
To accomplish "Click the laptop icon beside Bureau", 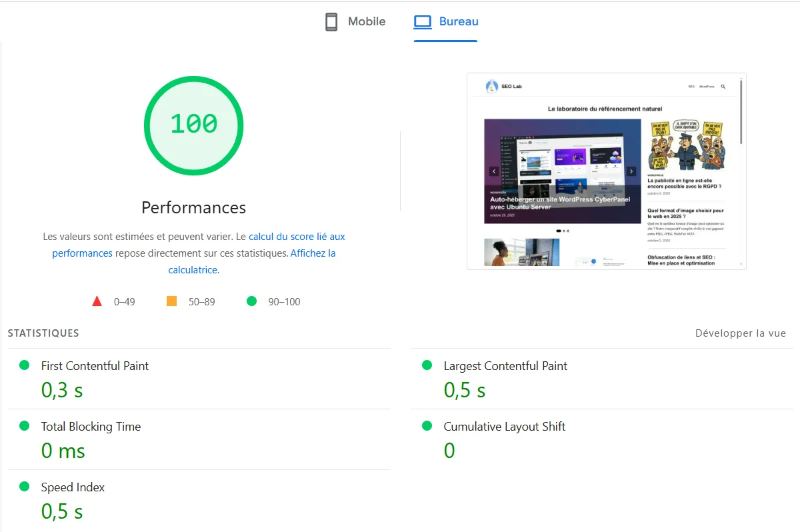I will [x=423, y=22].
